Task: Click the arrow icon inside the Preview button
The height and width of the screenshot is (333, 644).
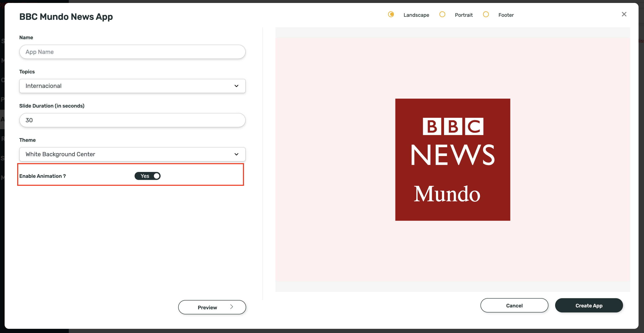Action: tap(231, 307)
